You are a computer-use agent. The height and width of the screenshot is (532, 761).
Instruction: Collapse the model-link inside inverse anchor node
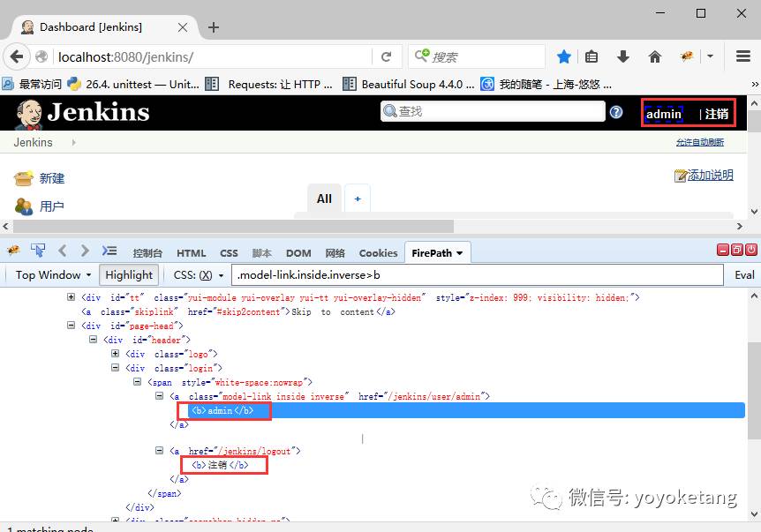[159, 396]
